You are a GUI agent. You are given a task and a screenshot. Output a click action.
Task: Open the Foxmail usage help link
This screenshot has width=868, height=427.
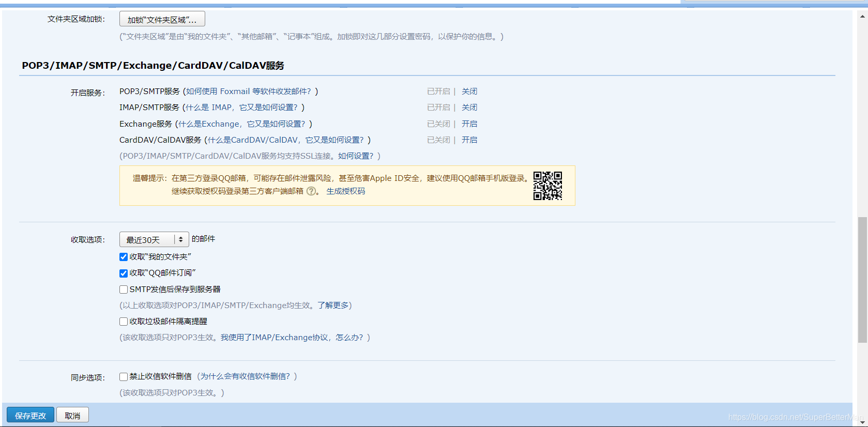pyautogui.click(x=249, y=91)
